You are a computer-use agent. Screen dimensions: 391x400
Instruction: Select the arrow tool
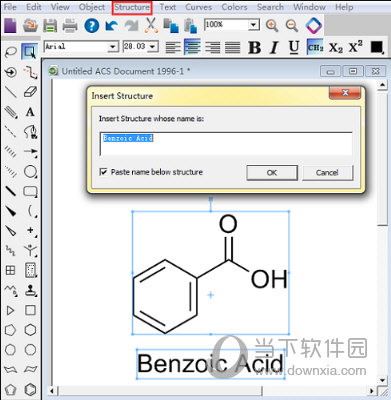click(x=30, y=151)
